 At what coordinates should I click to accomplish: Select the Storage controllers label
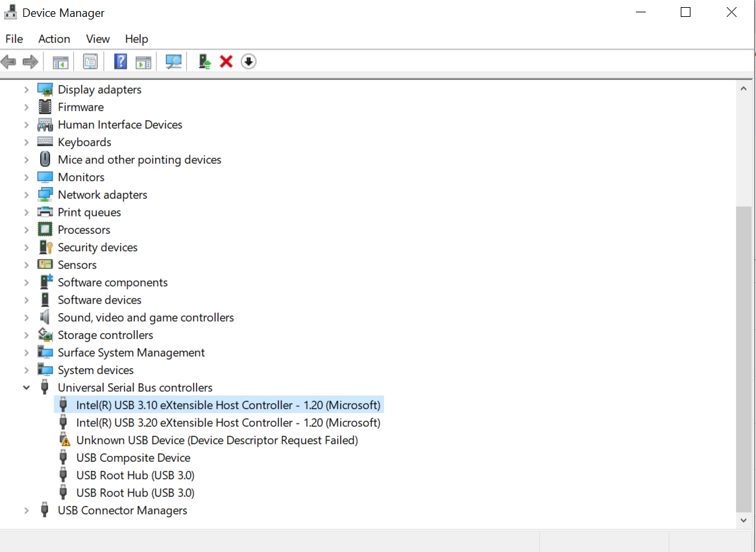(105, 335)
